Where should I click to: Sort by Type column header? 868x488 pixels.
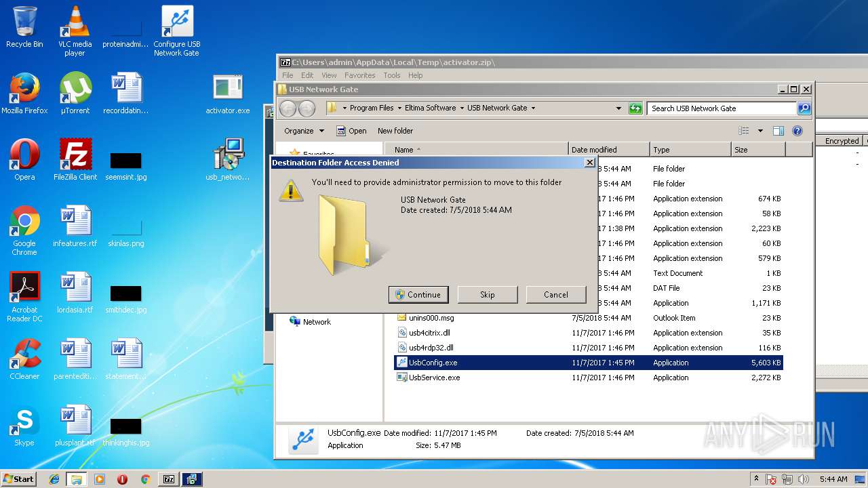(x=690, y=150)
